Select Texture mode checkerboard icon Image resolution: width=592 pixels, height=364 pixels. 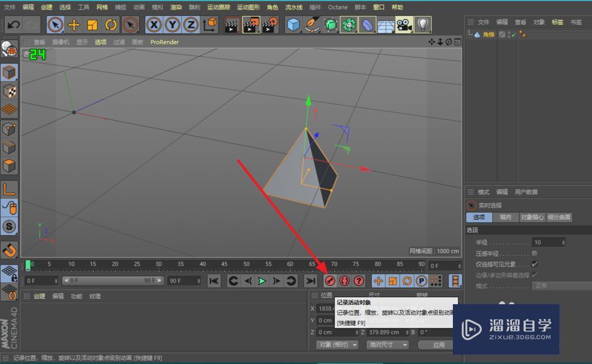9,91
